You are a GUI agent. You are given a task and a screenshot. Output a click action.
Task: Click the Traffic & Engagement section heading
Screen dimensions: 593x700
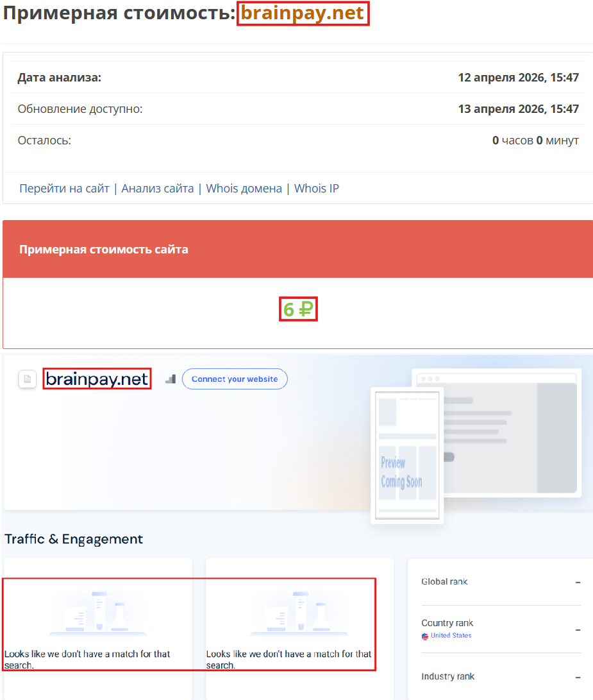tap(72, 539)
